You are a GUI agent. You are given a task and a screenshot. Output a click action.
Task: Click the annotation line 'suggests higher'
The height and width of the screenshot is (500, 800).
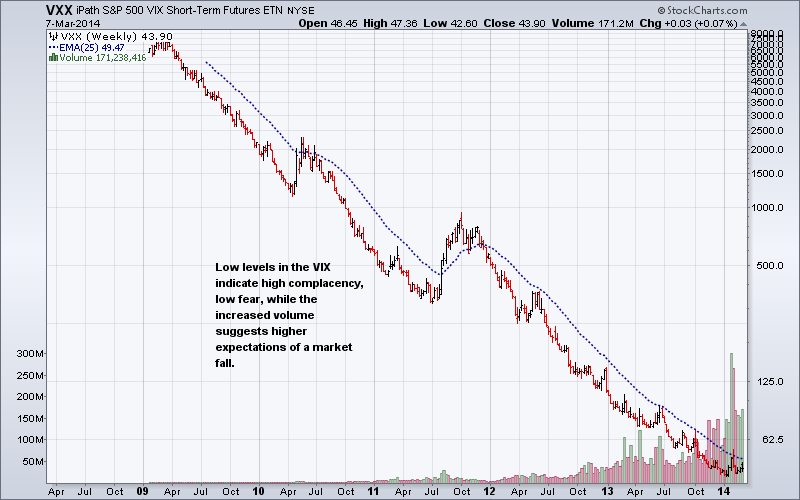coord(261,332)
